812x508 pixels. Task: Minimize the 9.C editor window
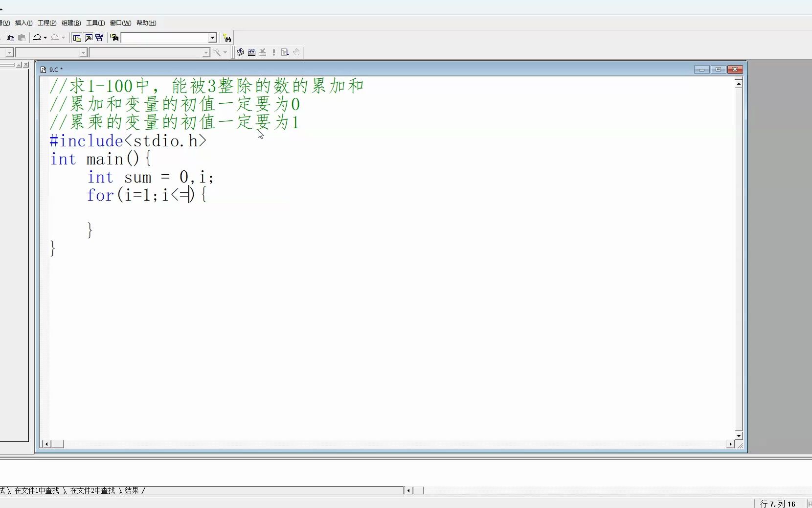[702, 69]
